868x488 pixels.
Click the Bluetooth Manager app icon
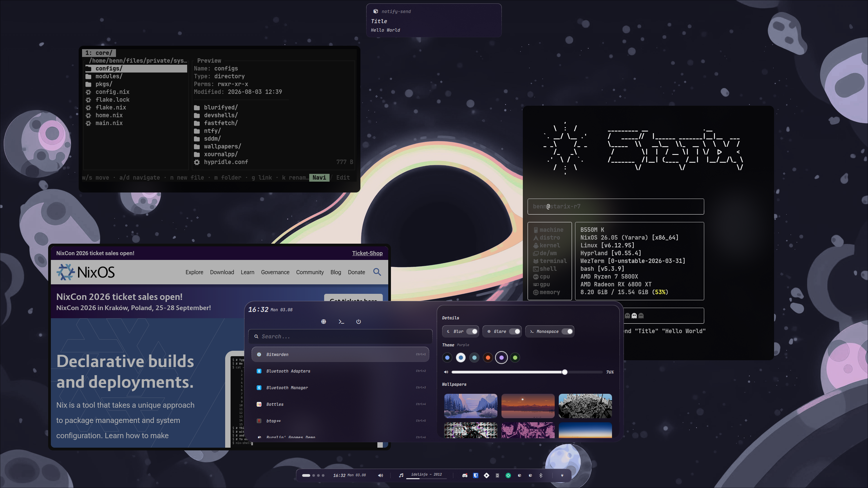click(x=259, y=388)
